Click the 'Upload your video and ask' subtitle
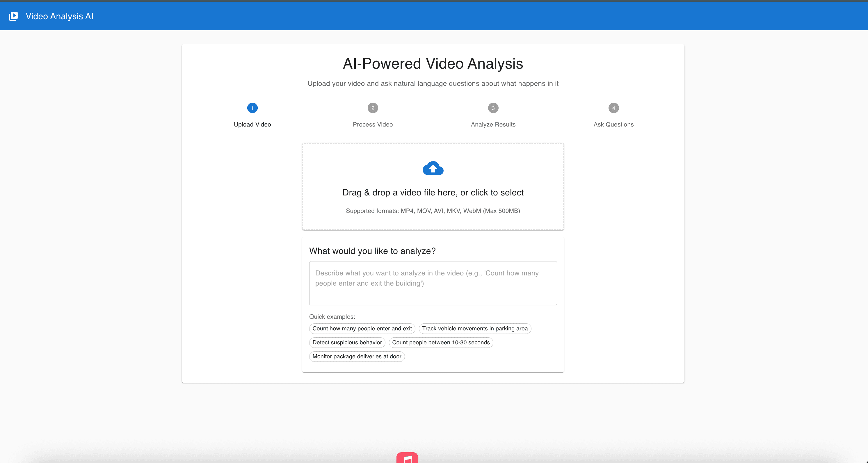 point(433,83)
